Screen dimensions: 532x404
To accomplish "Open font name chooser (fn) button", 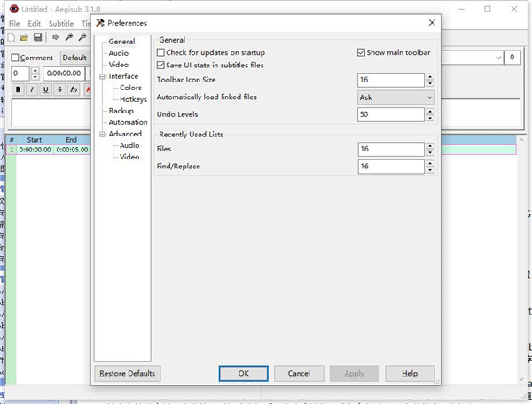I will (x=74, y=89).
